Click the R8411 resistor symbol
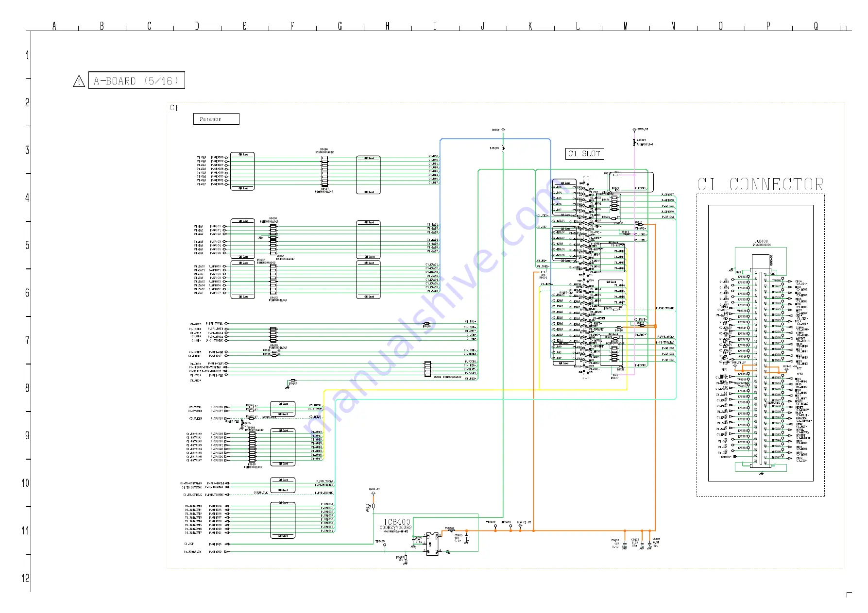 pyautogui.click(x=373, y=506)
